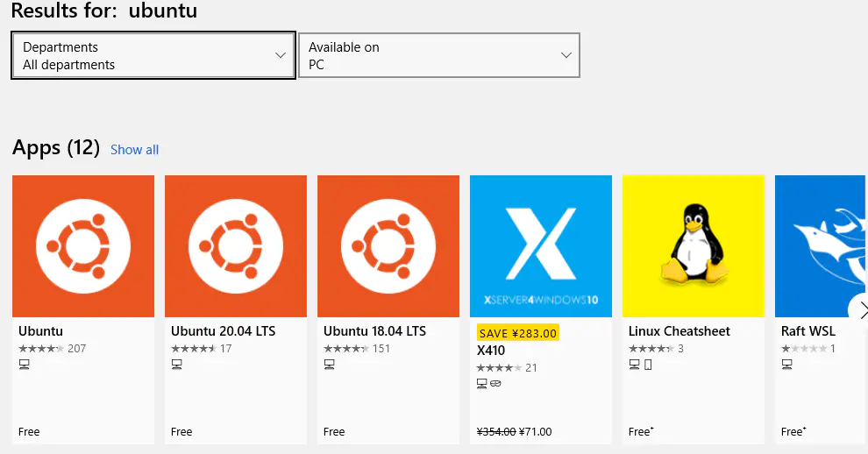This screenshot has height=454, width=868.
Task: Click the SAVE ¥283.00 badge on X410
Action: coord(518,333)
